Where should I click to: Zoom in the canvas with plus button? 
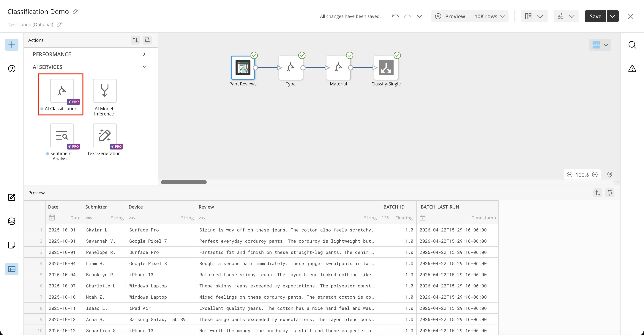pyautogui.click(x=595, y=175)
